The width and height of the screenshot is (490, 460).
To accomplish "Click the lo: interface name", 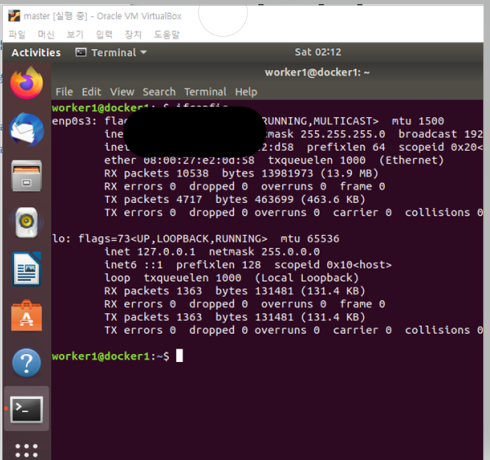I will (x=61, y=239).
